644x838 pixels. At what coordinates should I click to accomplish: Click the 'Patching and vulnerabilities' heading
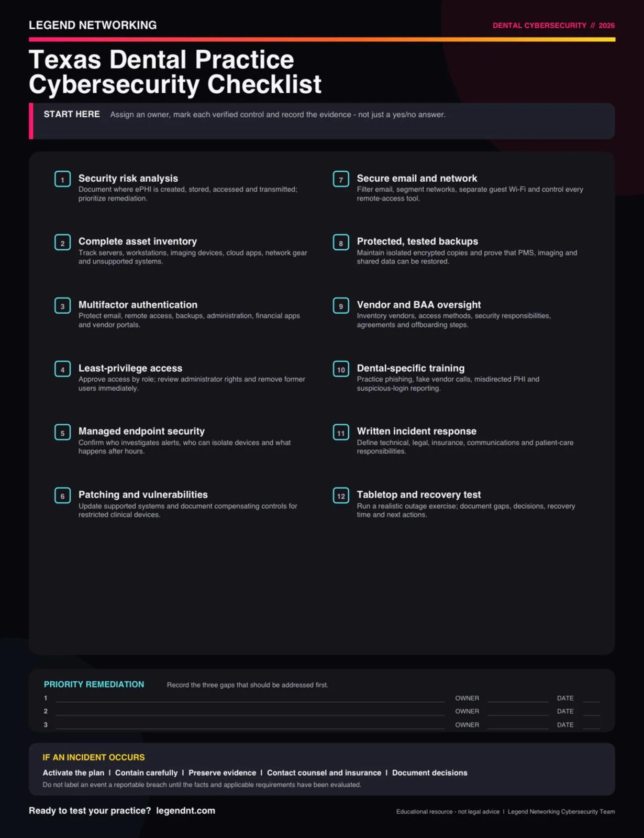coord(143,494)
